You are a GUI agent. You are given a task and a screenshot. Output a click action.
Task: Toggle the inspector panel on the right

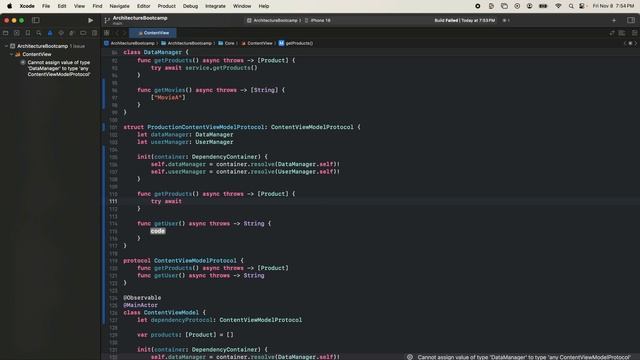(631, 20)
